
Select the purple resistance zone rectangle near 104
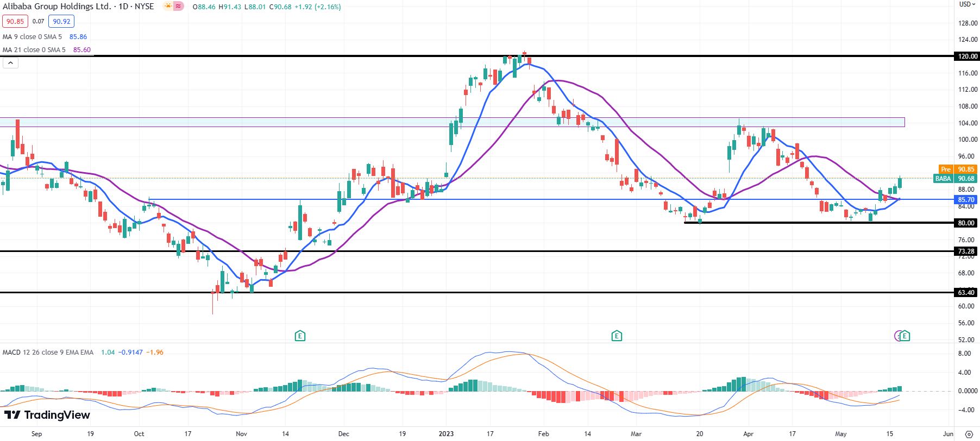pos(452,122)
